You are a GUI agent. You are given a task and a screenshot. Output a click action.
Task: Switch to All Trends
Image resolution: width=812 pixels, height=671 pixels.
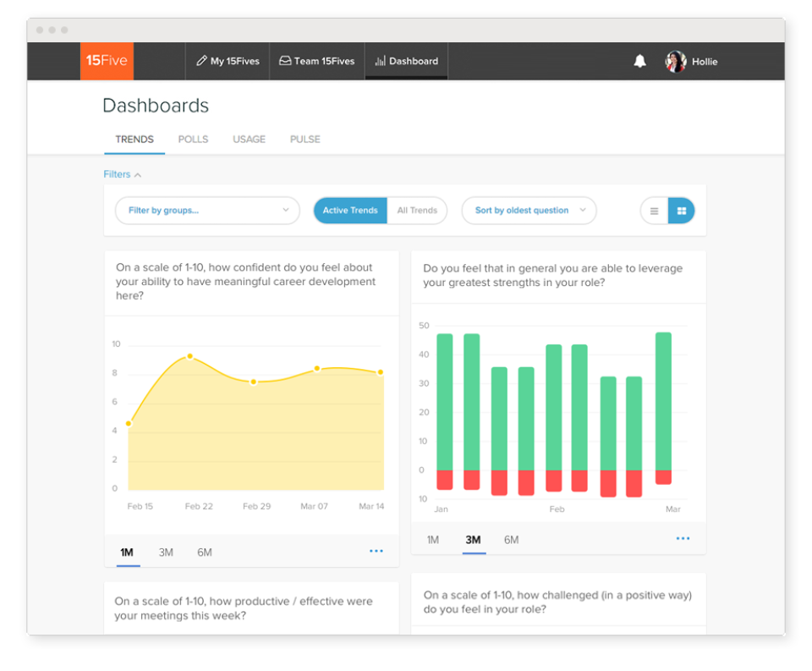coord(417,211)
